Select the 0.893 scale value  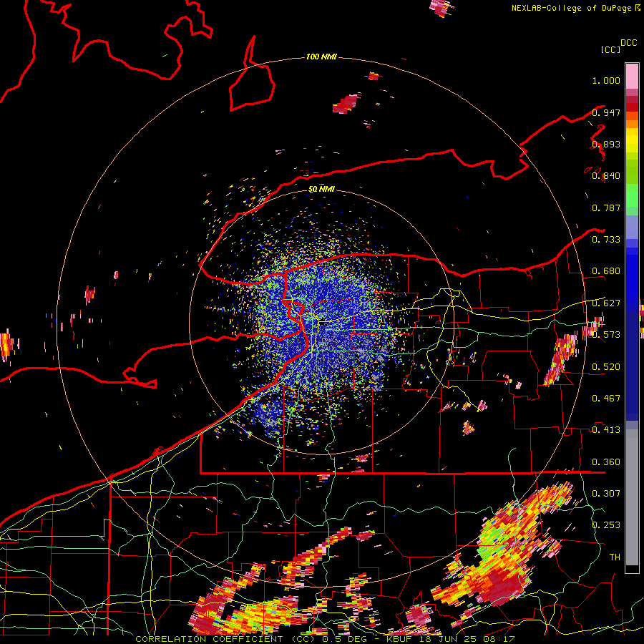click(x=606, y=144)
